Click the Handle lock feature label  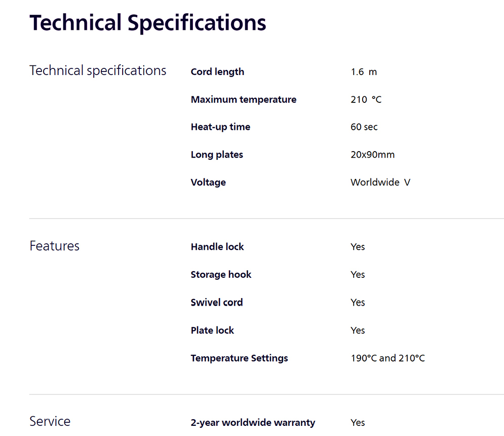coord(217,247)
